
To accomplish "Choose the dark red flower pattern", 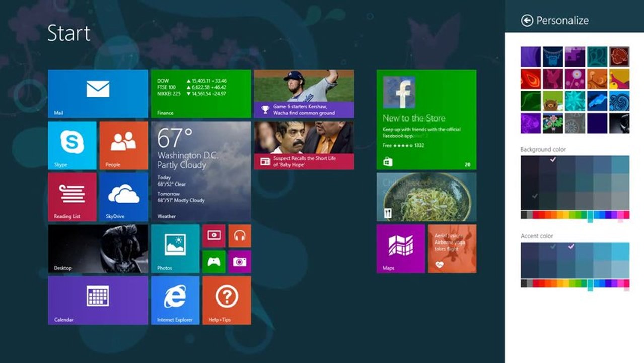I will [x=619, y=56].
